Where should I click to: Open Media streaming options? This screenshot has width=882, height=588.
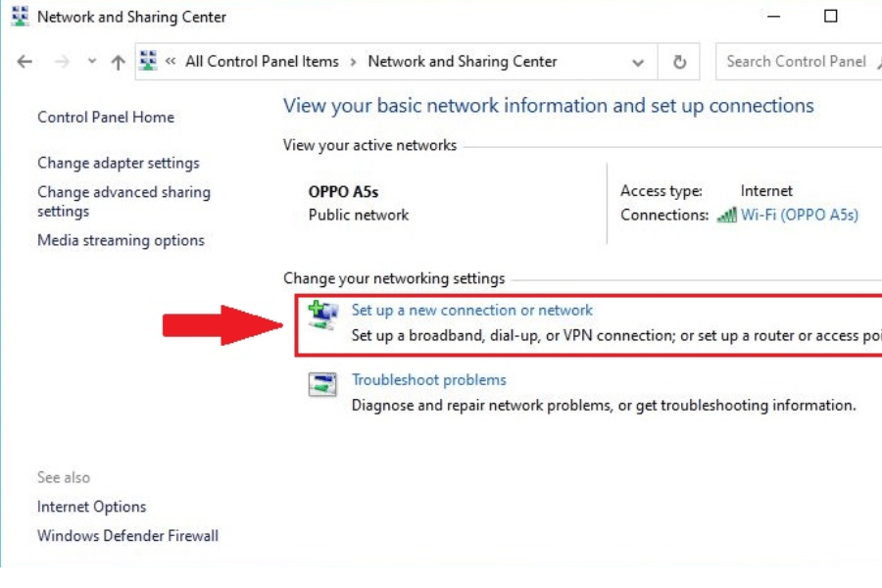121,240
